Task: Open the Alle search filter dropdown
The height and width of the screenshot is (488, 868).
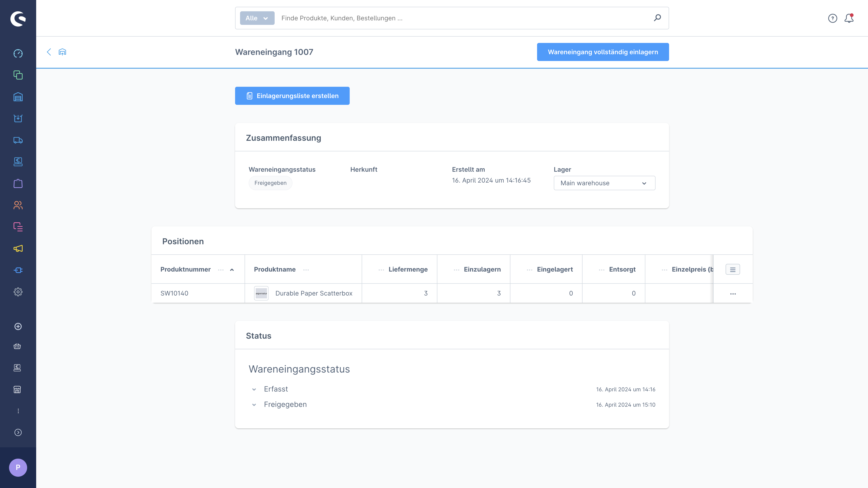Action: tap(257, 18)
